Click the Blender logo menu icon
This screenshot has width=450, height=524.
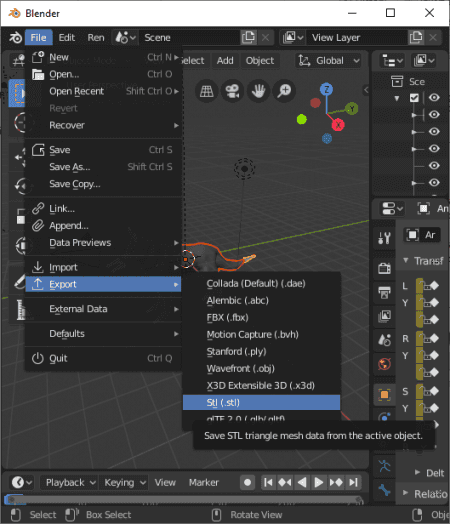tap(15, 37)
